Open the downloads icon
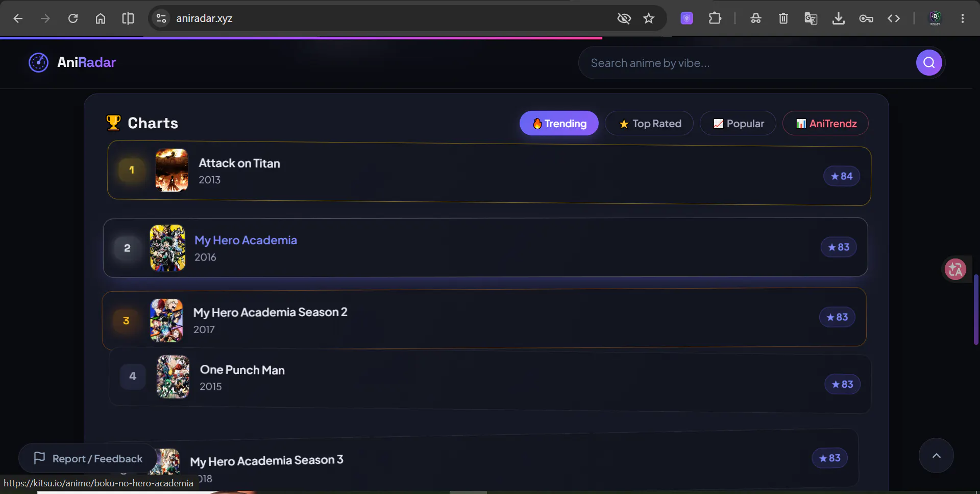Viewport: 980px width, 494px height. coord(839,18)
